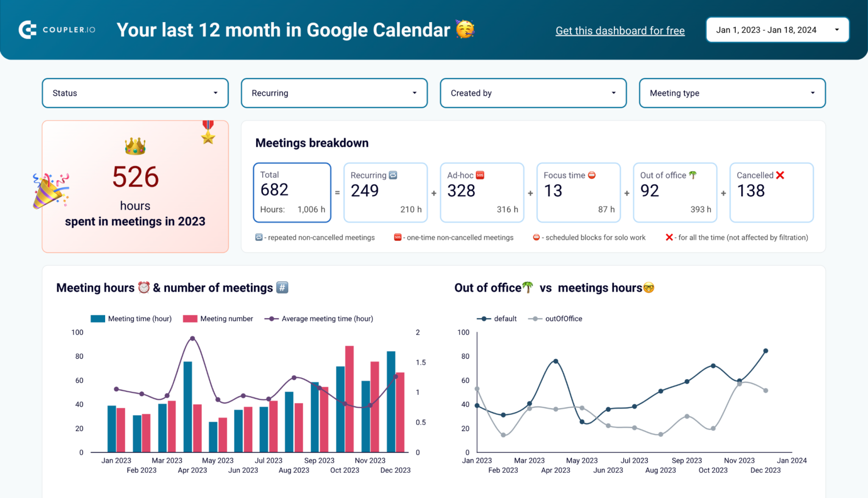Click the recurring meetings repeat icon
868x498 pixels.
pyautogui.click(x=392, y=175)
